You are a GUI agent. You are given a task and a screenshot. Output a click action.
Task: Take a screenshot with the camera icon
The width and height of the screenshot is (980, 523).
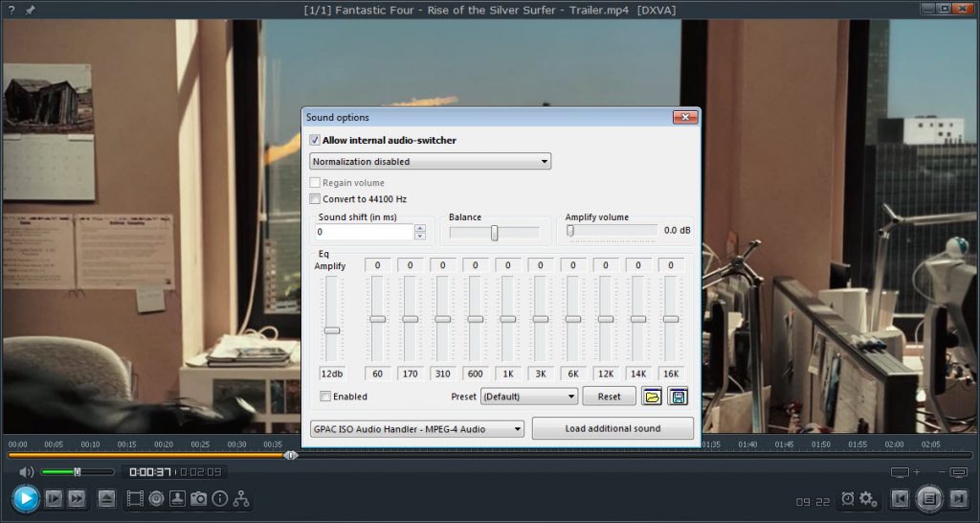tap(199, 499)
